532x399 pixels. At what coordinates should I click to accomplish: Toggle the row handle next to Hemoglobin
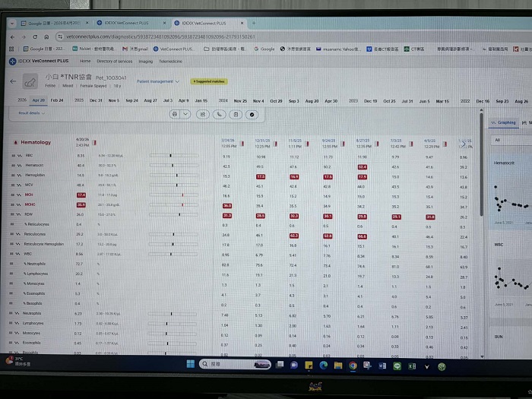coord(11,175)
